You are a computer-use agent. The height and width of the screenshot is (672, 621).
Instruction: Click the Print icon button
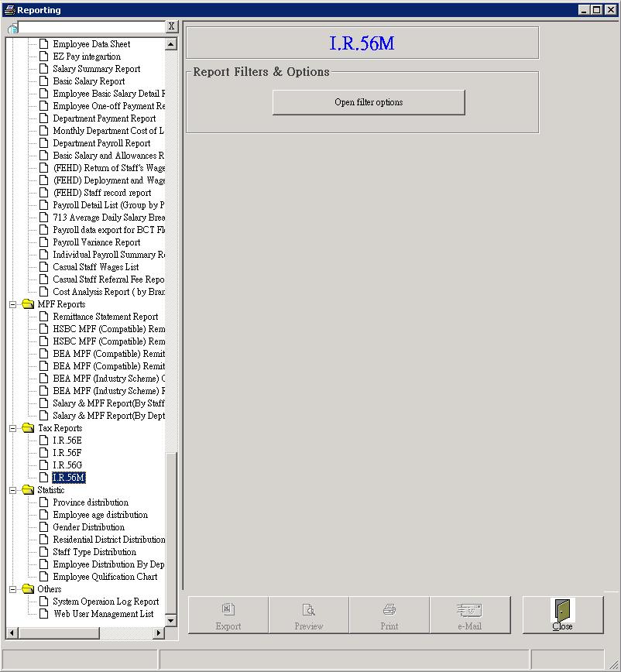(389, 610)
